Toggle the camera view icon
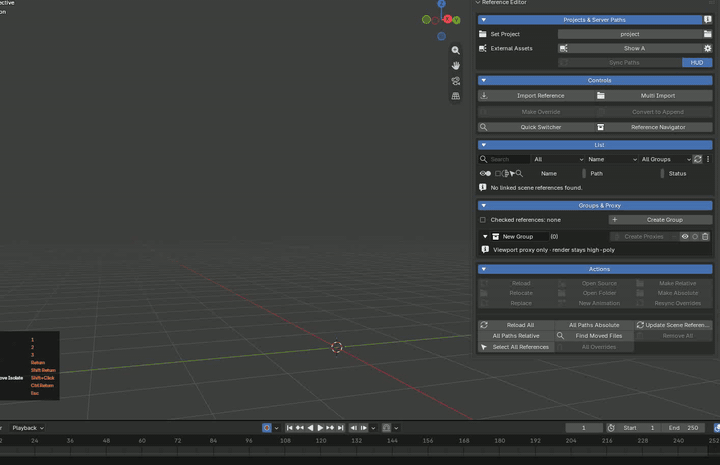Screen dimensions: 720x465 click(x=455, y=81)
